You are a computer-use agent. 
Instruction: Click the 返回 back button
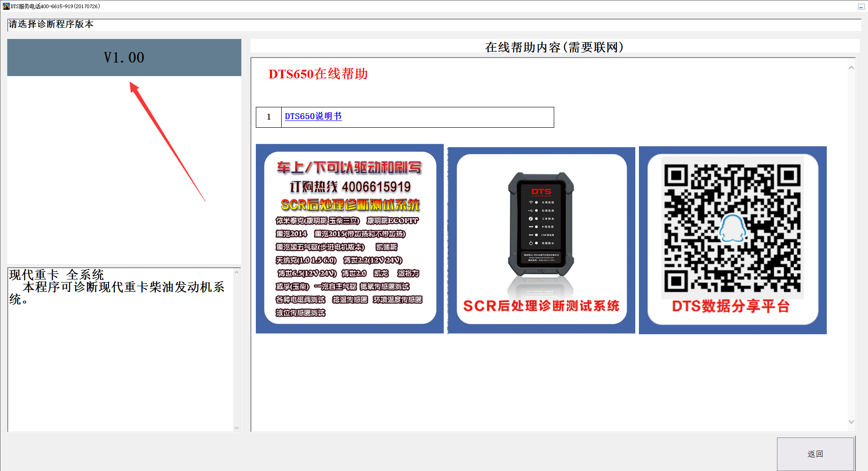pyautogui.click(x=815, y=454)
